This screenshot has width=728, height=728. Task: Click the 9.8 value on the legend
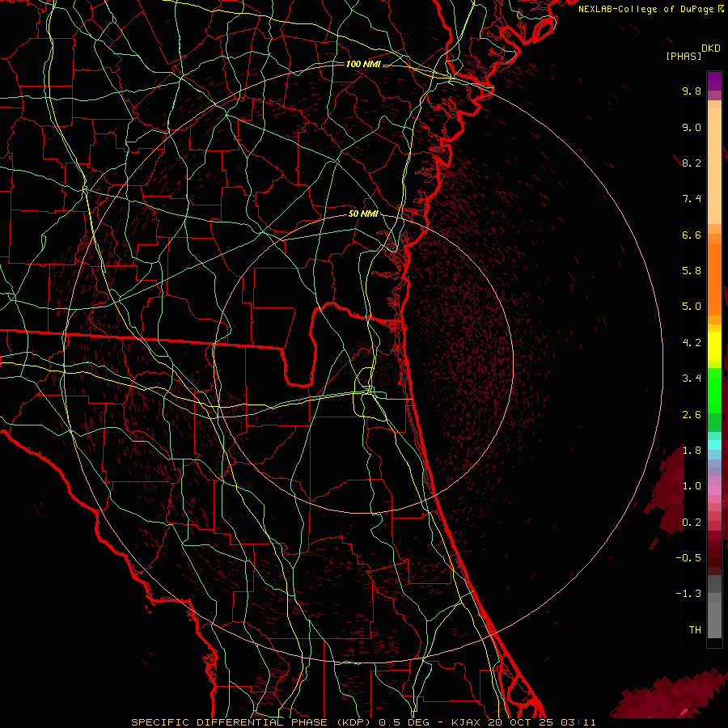tap(691, 91)
